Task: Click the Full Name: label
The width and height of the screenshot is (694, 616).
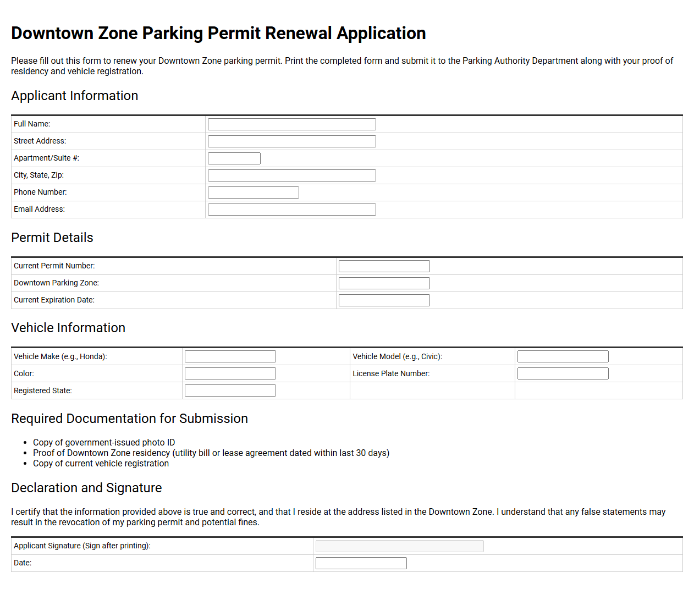Action: (x=32, y=124)
